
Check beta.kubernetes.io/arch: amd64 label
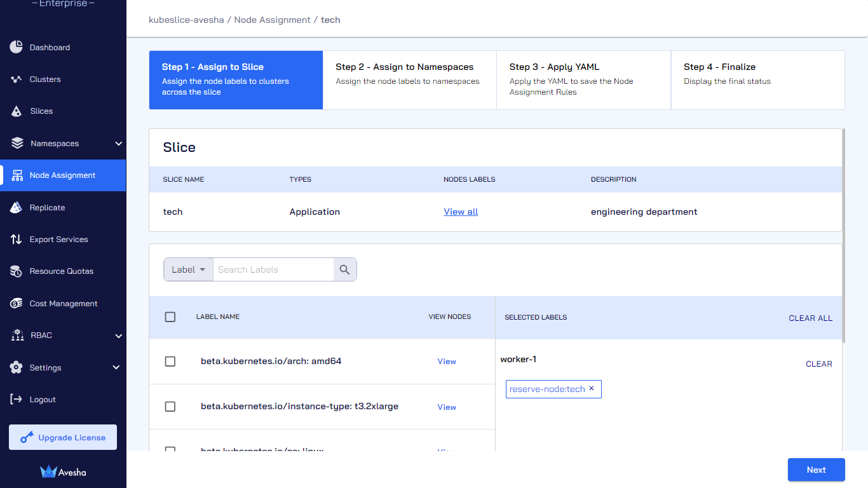[x=170, y=361]
